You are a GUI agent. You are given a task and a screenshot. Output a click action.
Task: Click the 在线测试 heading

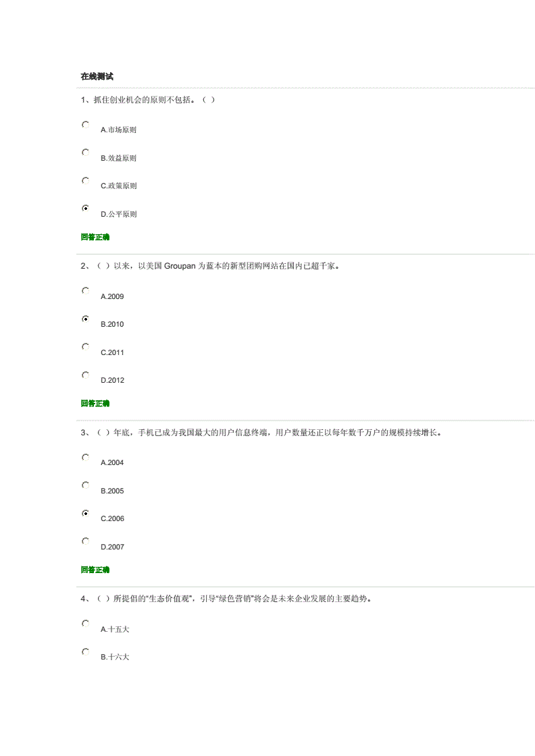point(97,76)
